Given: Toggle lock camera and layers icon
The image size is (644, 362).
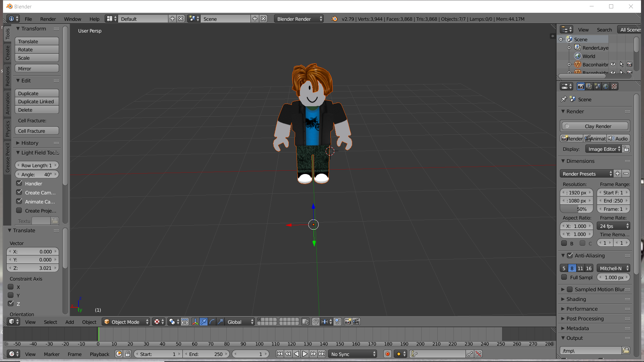Looking at the screenshot, I should click(x=305, y=322).
